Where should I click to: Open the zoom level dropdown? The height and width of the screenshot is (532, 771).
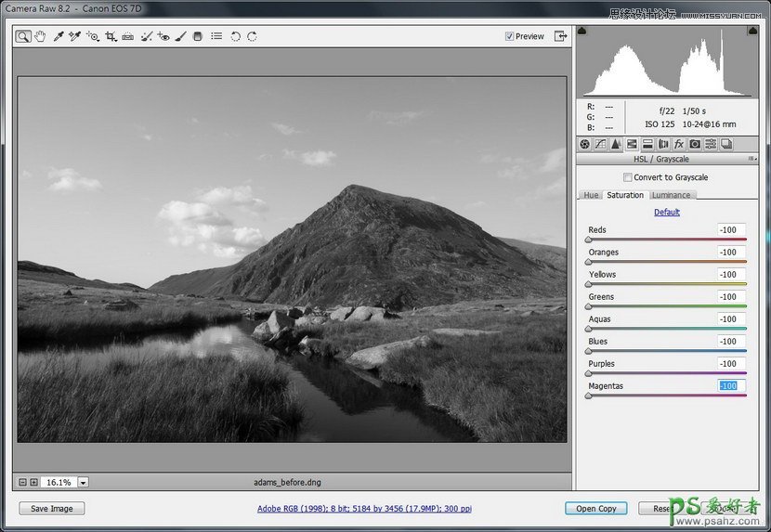point(83,482)
